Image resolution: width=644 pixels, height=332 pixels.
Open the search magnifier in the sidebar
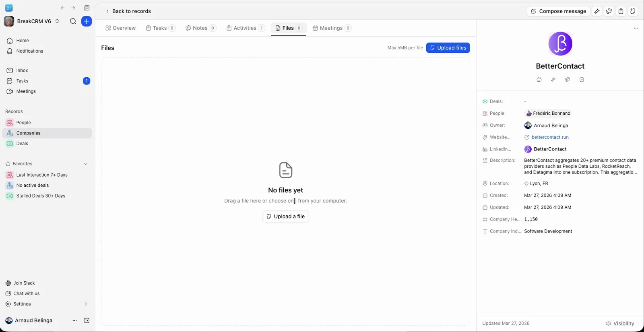point(73,21)
